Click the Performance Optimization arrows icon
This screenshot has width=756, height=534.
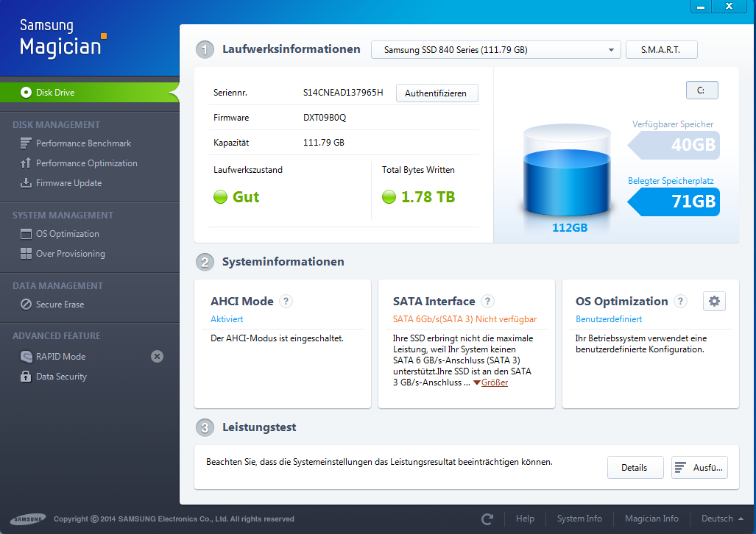click(x=26, y=163)
